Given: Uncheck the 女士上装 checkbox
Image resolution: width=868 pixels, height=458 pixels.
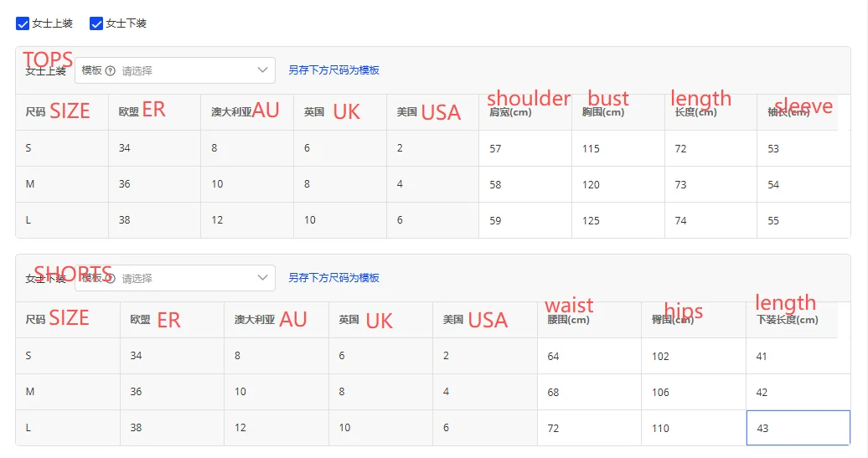Looking at the screenshot, I should pyautogui.click(x=23, y=23).
